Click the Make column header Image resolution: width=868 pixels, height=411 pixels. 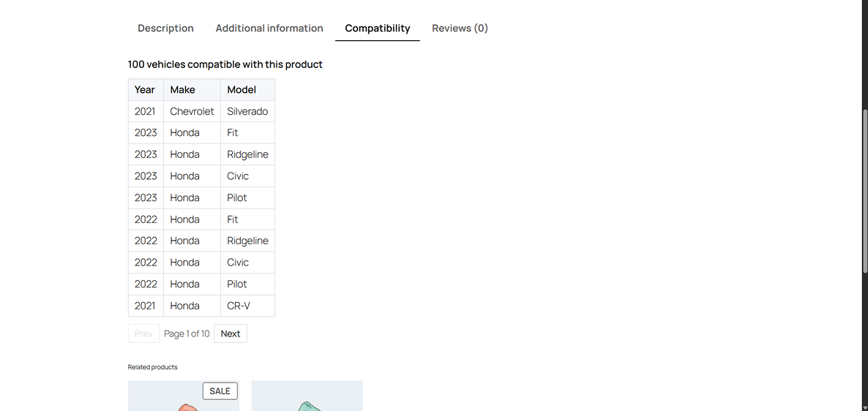point(192,90)
